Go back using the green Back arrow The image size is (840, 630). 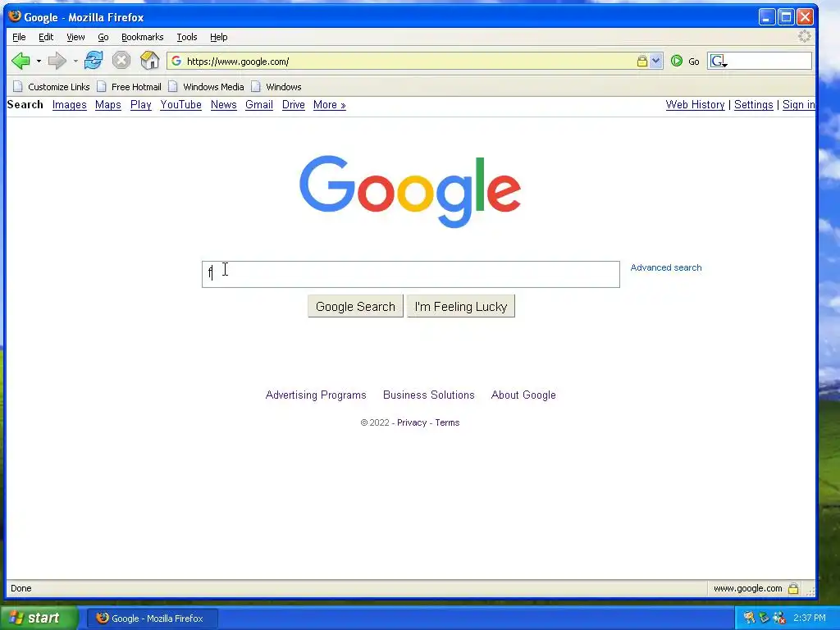tap(21, 61)
